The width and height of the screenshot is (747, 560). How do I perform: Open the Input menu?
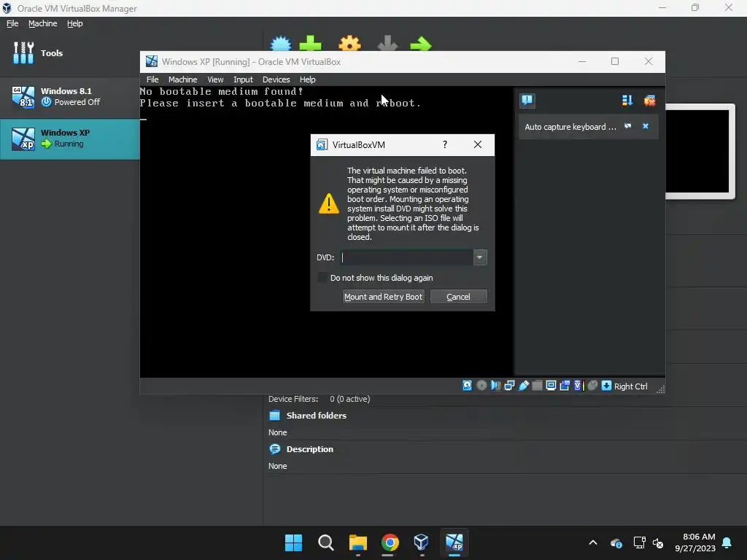click(243, 79)
